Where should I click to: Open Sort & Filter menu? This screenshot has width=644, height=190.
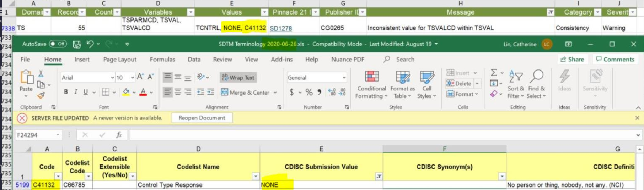(516, 84)
